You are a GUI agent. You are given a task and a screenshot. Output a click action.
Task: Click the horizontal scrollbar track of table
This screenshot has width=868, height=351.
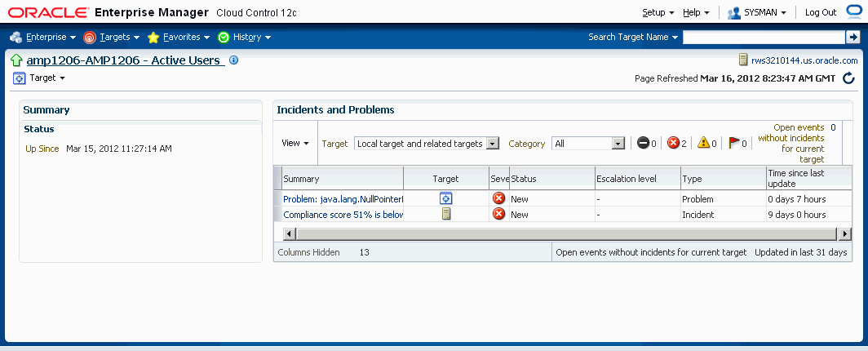[567, 234]
